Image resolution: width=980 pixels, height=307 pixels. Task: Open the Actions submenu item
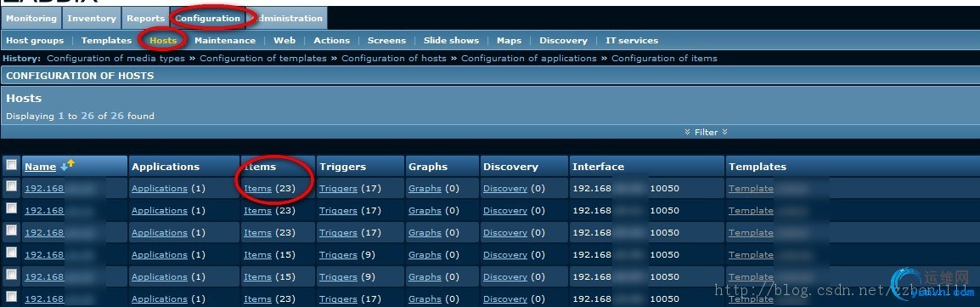[x=332, y=40]
